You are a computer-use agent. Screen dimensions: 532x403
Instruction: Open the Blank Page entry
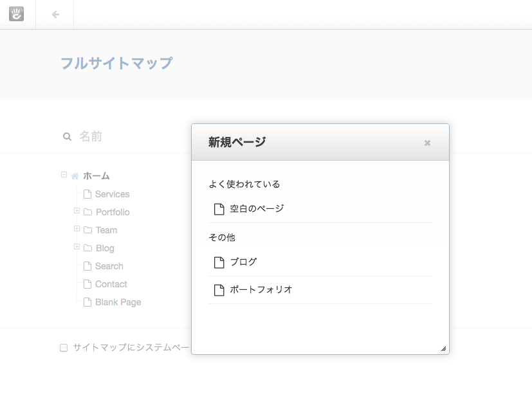118,302
